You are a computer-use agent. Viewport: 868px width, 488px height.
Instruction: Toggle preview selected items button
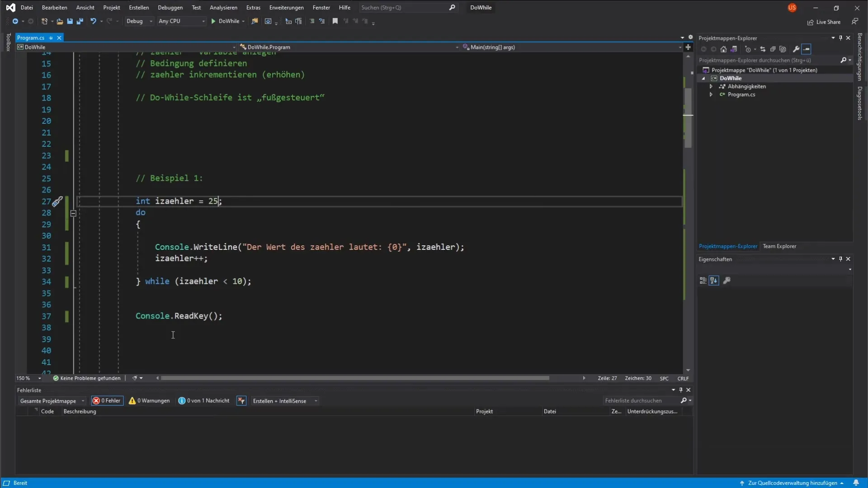pyautogui.click(x=807, y=49)
